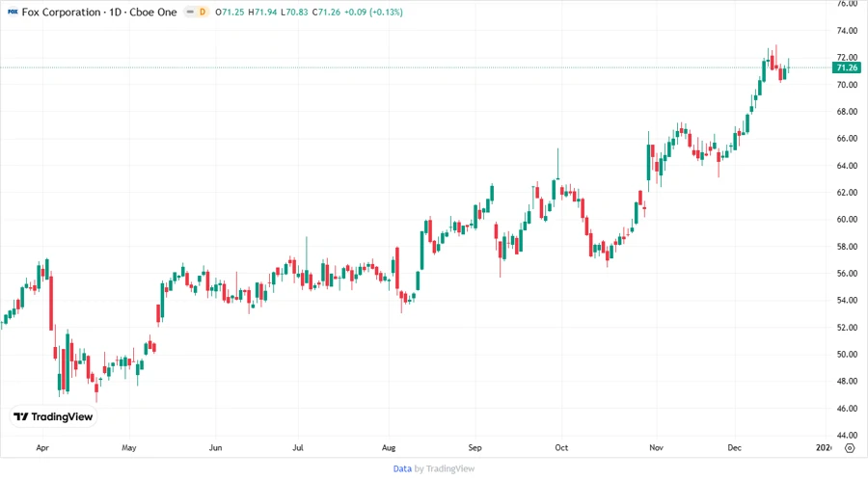
Task: Click the 62.00 price axis label
Action: [x=847, y=193]
